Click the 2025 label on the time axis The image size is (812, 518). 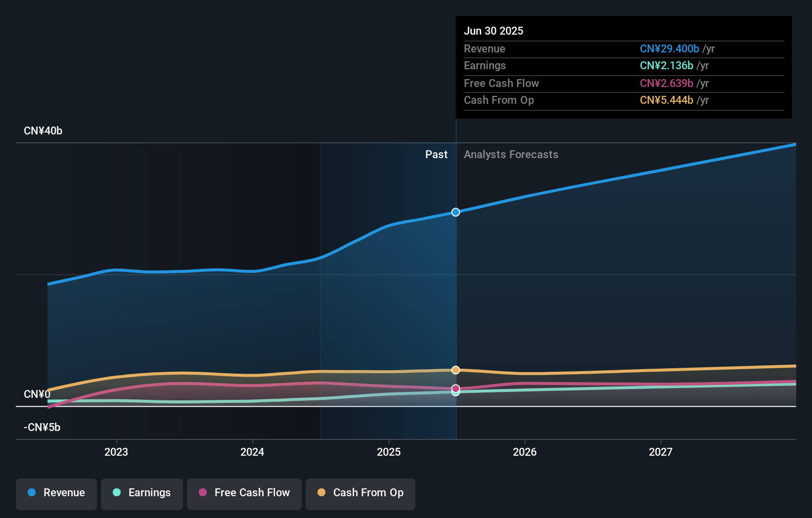point(389,451)
